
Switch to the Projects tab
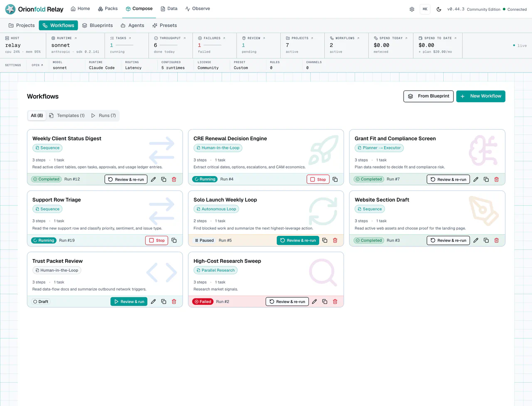[22, 25]
